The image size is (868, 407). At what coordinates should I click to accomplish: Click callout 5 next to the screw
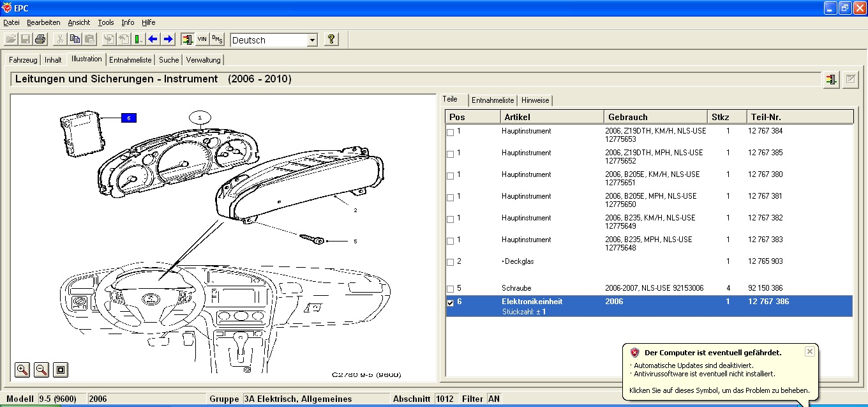click(355, 242)
